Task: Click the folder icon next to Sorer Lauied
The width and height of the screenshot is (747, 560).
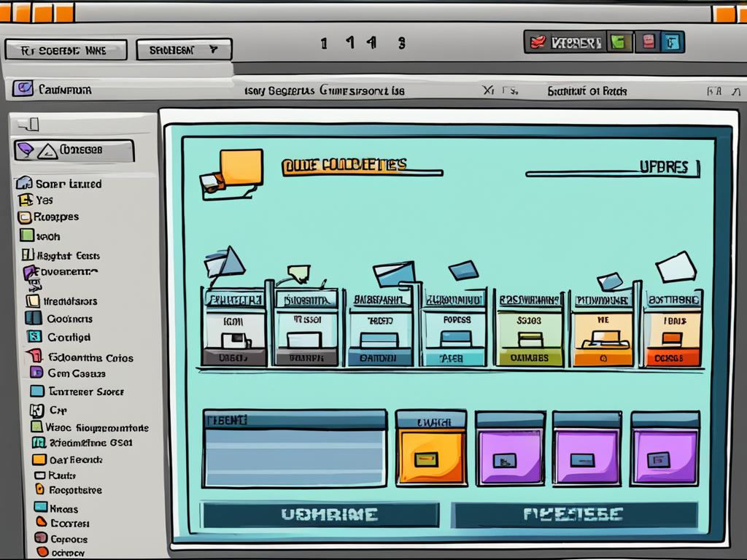Action: 24,183
